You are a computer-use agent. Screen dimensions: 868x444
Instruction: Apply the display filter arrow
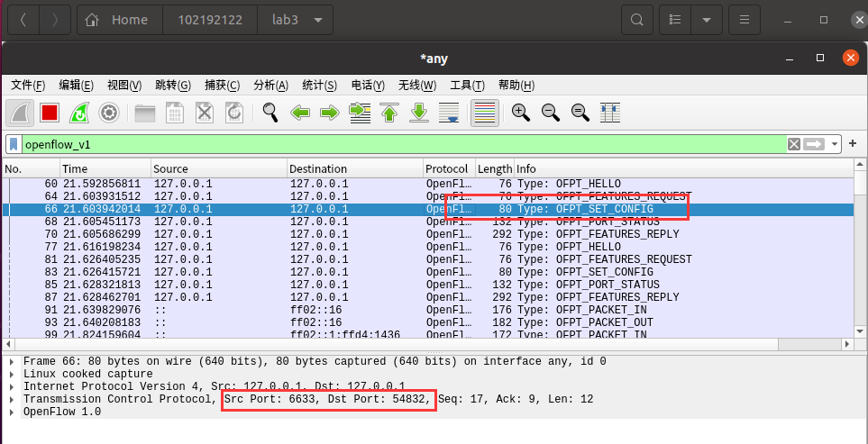(814, 144)
